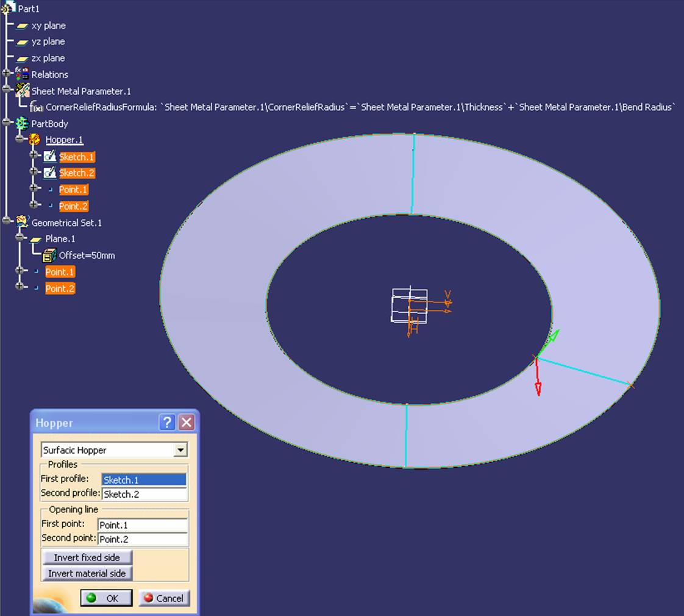Click the Offset=50mm parameter icon
This screenshot has height=616, width=684.
click(x=50, y=255)
